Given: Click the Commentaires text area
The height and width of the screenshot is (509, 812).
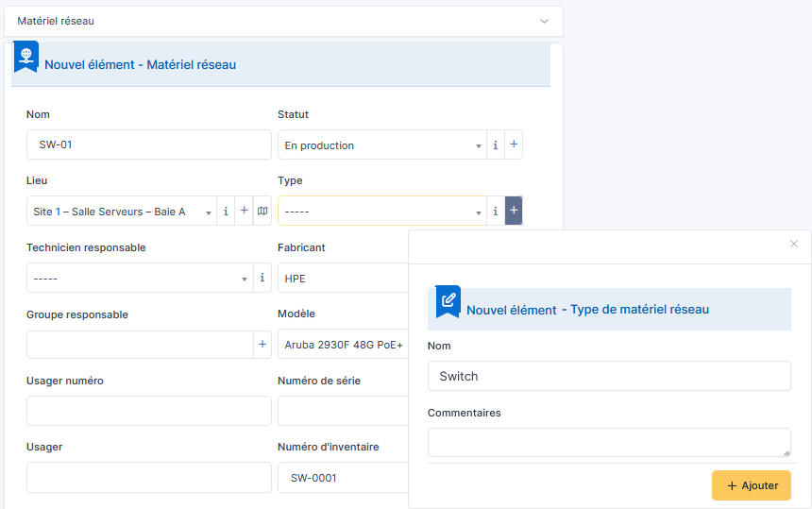Looking at the screenshot, I should pyautogui.click(x=609, y=443).
